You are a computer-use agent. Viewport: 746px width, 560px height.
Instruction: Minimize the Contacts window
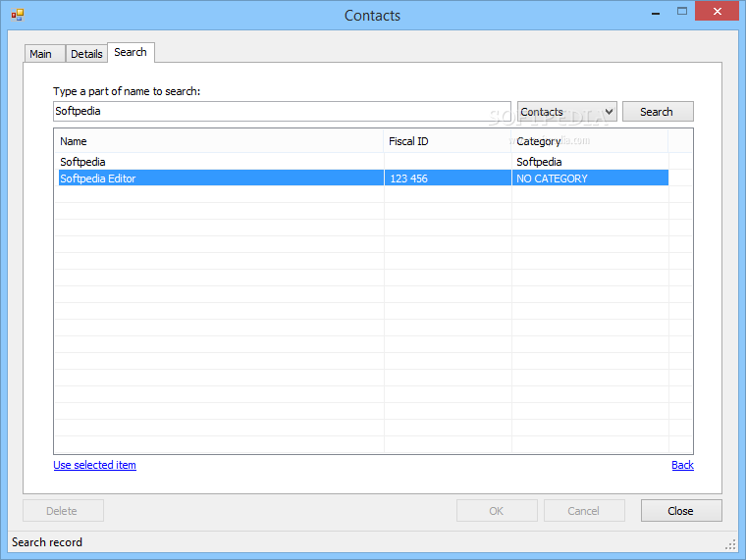(x=656, y=13)
